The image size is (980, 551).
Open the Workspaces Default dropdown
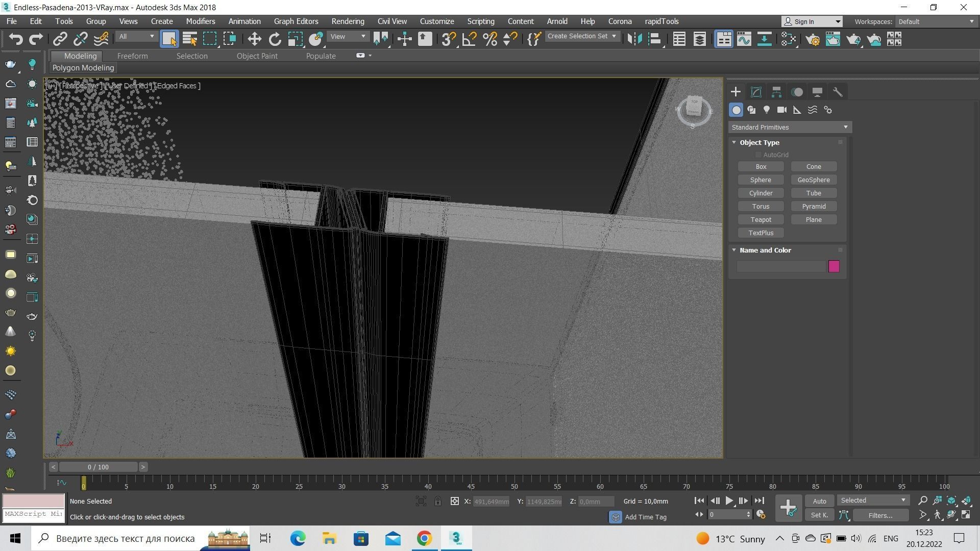coord(936,21)
